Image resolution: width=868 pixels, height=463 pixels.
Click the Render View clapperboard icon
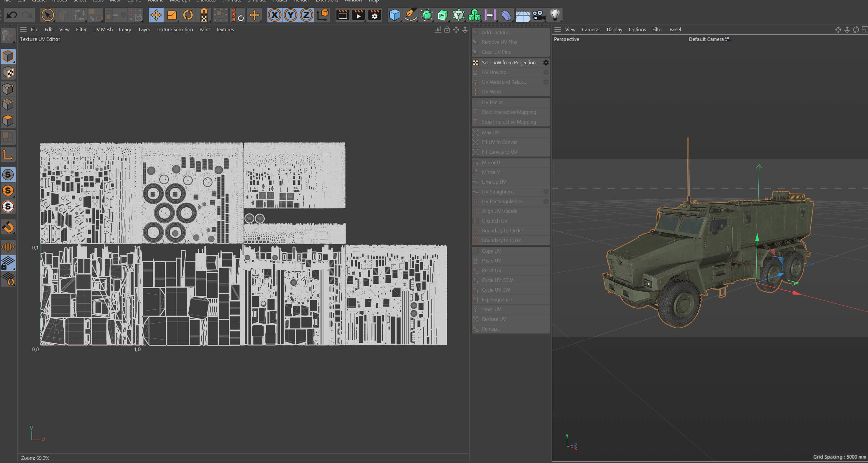pyautogui.click(x=343, y=15)
